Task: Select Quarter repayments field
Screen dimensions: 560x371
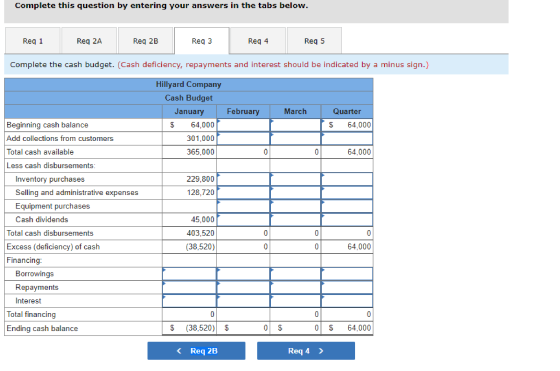Action: click(x=347, y=287)
